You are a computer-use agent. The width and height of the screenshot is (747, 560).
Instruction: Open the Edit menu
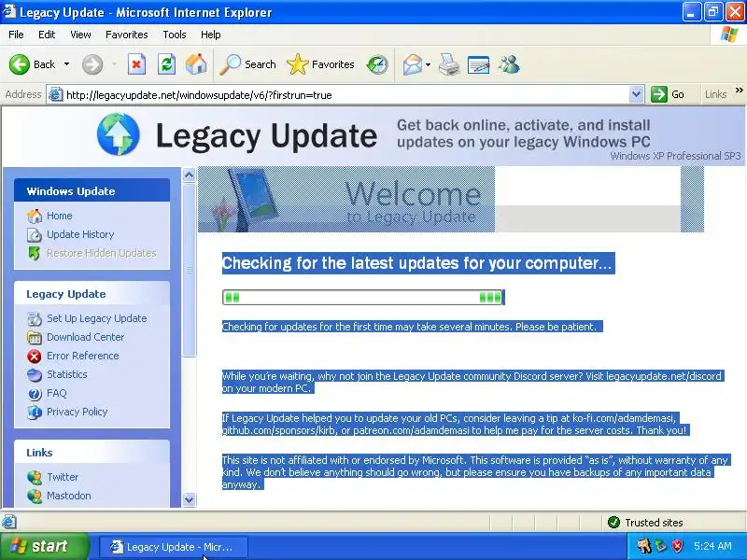[47, 35]
